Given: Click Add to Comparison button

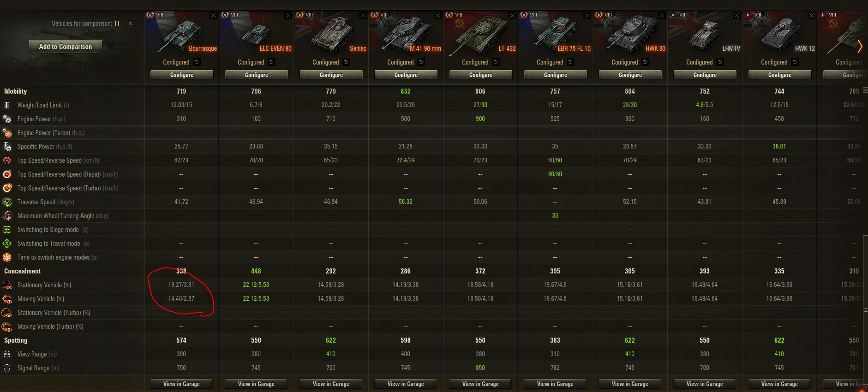Looking at the screenshot, I should coord(66,47).
